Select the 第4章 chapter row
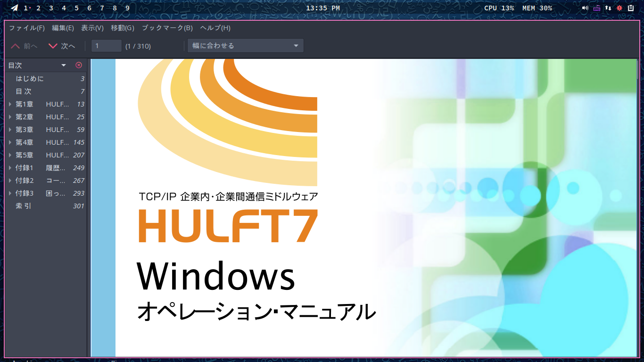Screen dimensions: 644x362 click(x=46, y=142)
